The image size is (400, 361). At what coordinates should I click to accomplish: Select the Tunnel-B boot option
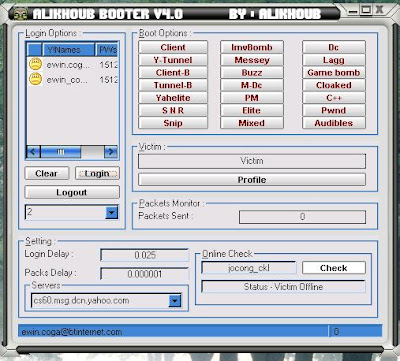[173, 85]
